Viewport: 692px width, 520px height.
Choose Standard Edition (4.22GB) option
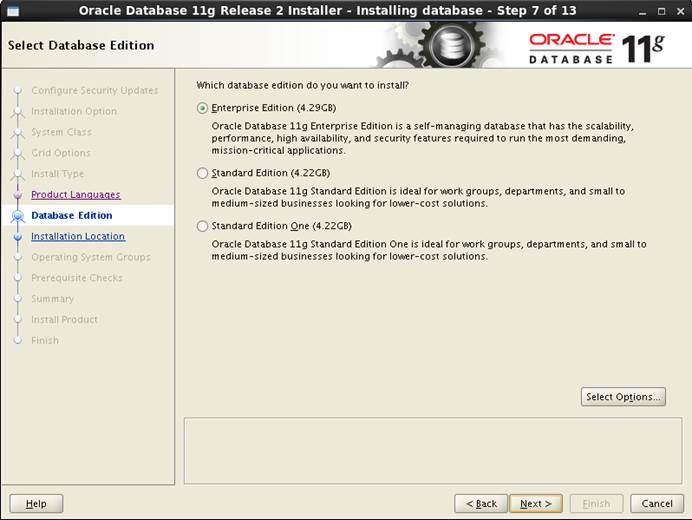point(202,173)
